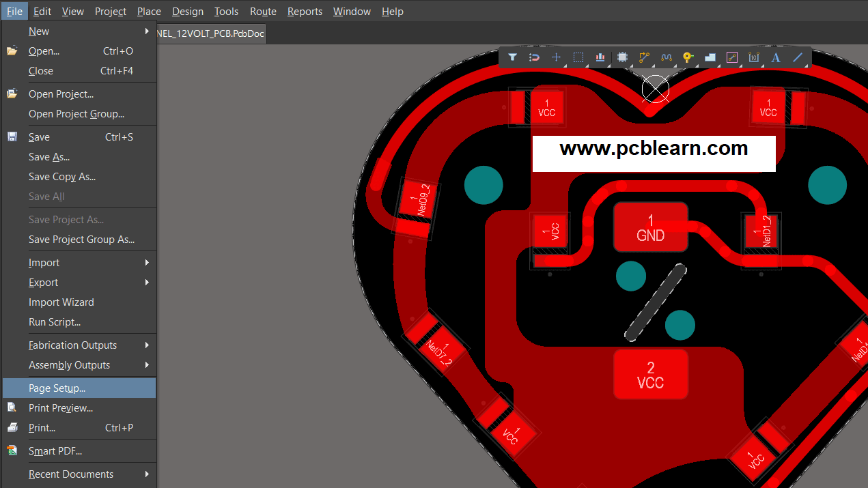Choose Page Setup from File menu

(x=57, y=388)
